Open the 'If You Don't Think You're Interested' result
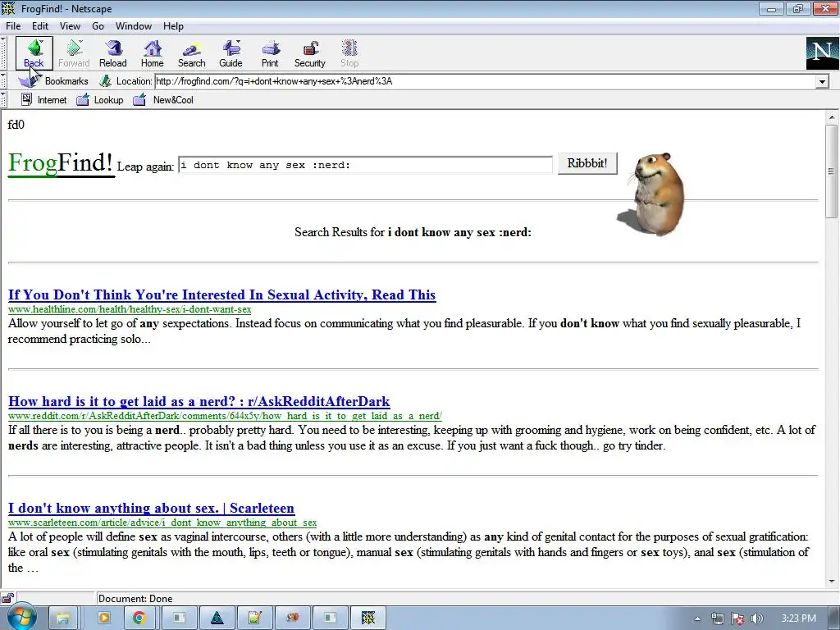This screenshot has height=630, width=840. (x=221, y=294)
